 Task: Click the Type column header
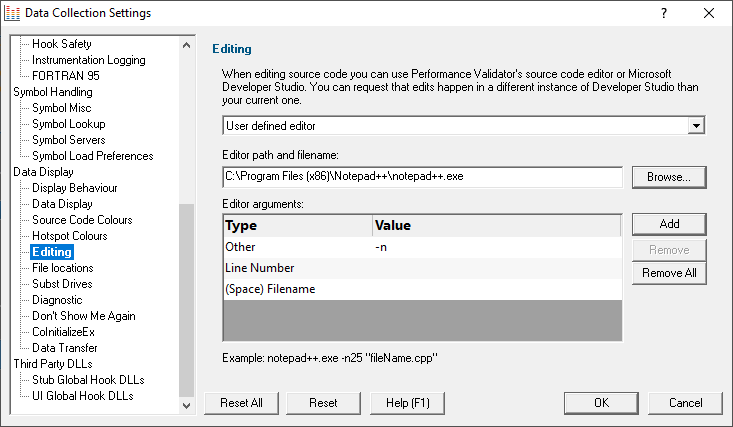pyautogui.click(x=298, y=225)
